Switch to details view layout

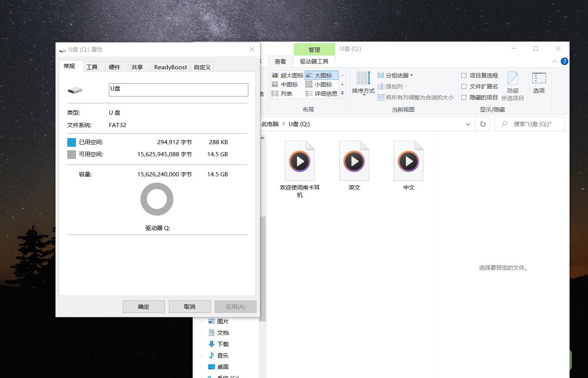[322, 93]
